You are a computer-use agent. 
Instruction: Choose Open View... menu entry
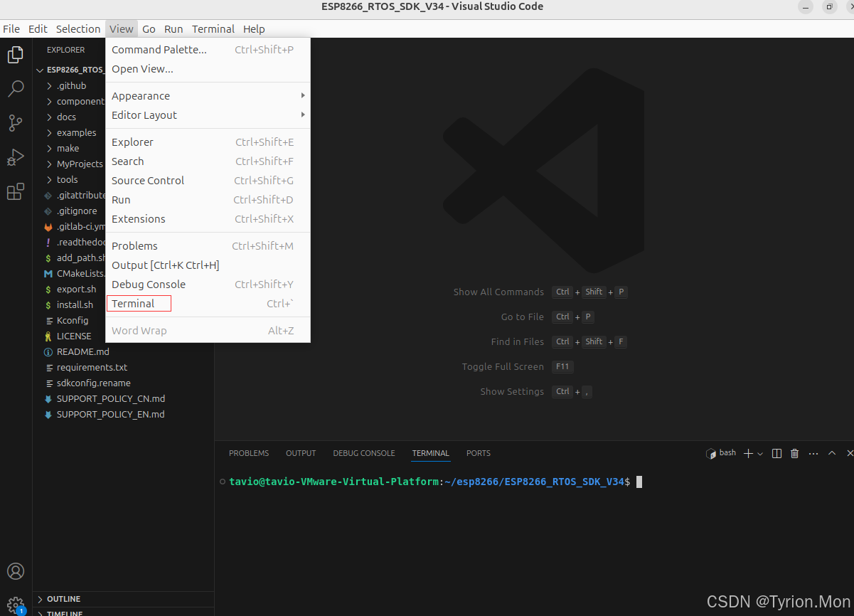coord(208,69)
